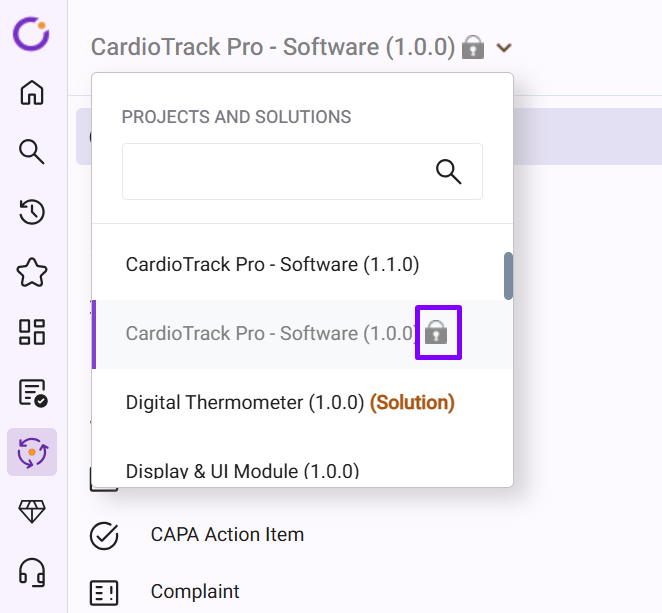Click the lock icon in header title
The height and width of the screenshot is (613, 662).
point(473,47)
